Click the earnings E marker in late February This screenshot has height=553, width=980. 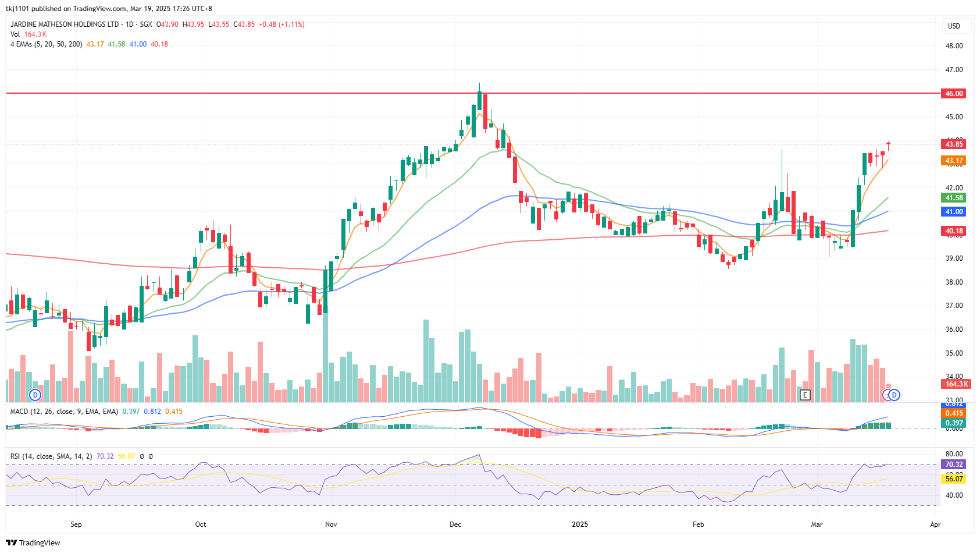805,395
